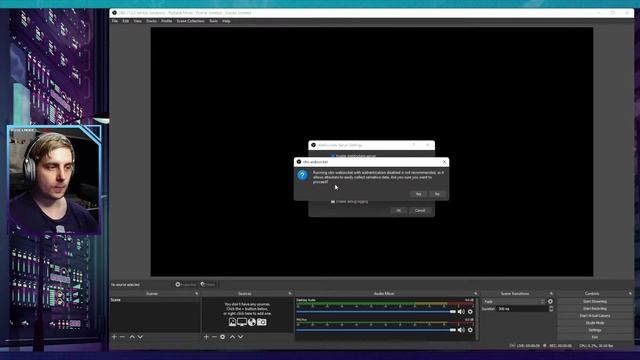The image size is (640, 360).
Task: Move scene up in Scenes panel
Action: pos(132,337)
